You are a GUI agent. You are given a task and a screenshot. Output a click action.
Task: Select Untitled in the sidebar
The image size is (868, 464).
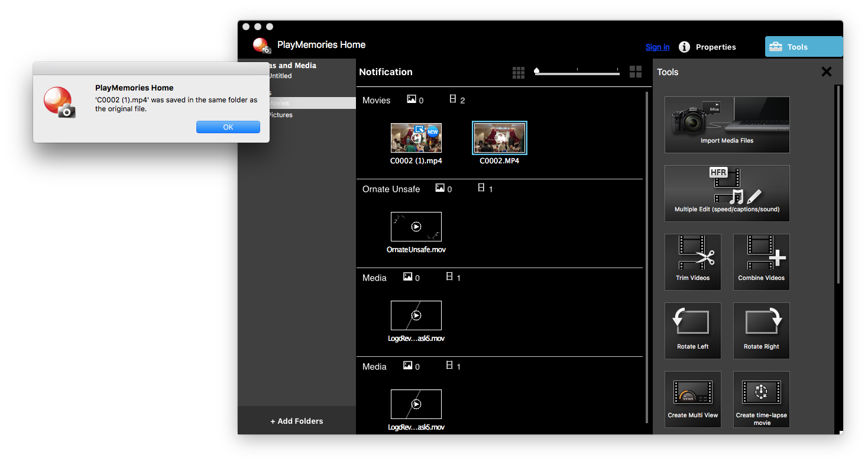pyautogui.click(x=280, y=76)
